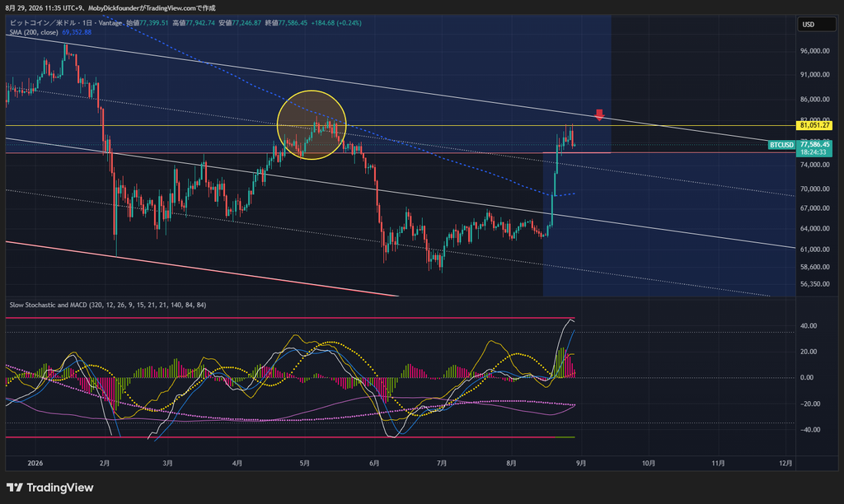
Task: Click the indicator 20.00 axis label
Action: tap(809, 352)
